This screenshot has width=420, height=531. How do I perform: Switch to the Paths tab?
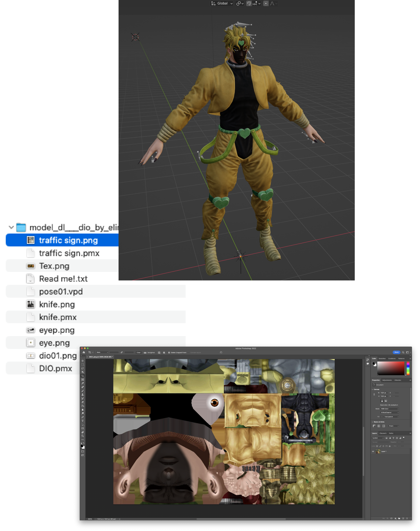coord(391,433)
